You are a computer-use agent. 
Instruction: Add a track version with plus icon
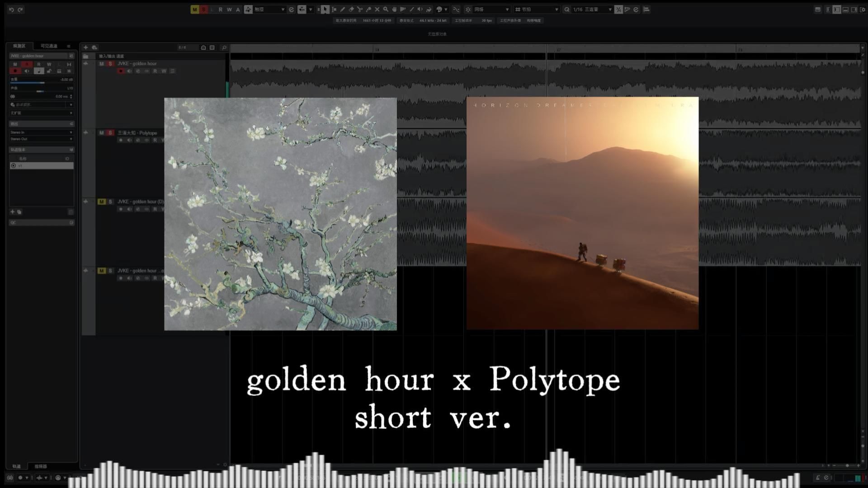point(13,211)
